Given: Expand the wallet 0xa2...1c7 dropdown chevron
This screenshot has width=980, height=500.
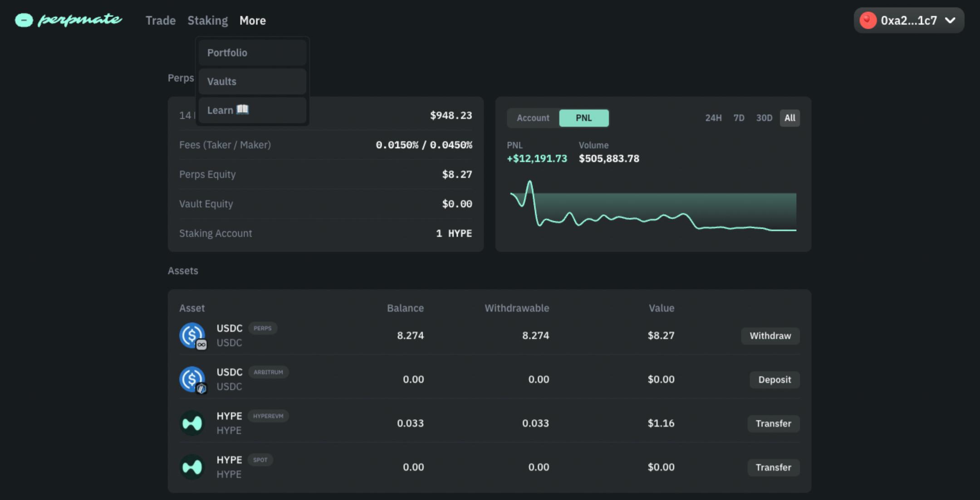Looking at the screenshot, I should 950,20.
